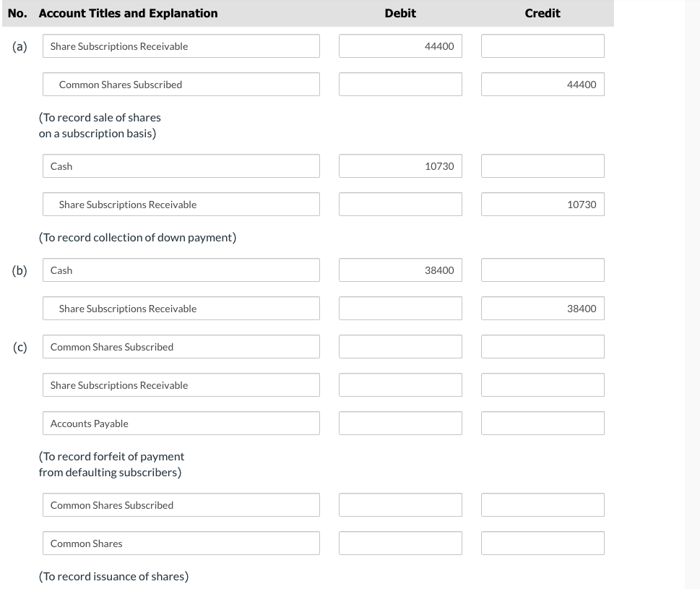The width and height of the screenshot is (700, 589).
Task: Select the debit field showing 10730
Action: [400, 166]
